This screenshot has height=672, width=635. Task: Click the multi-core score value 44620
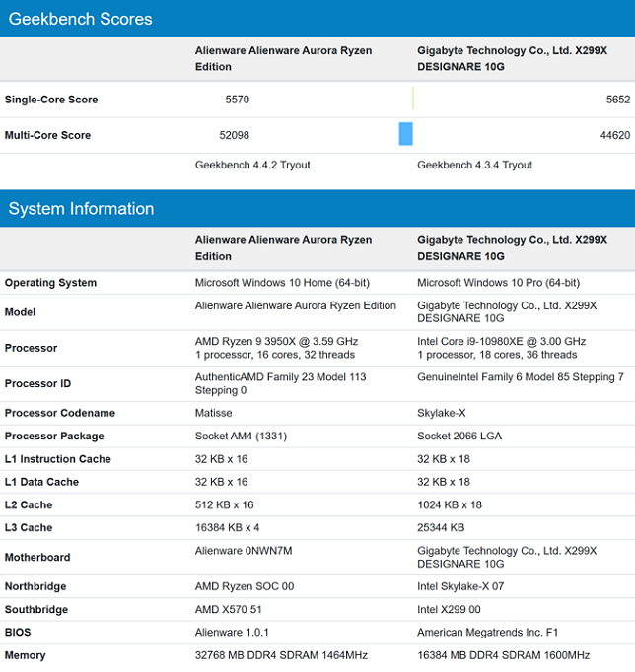[615, 135]
